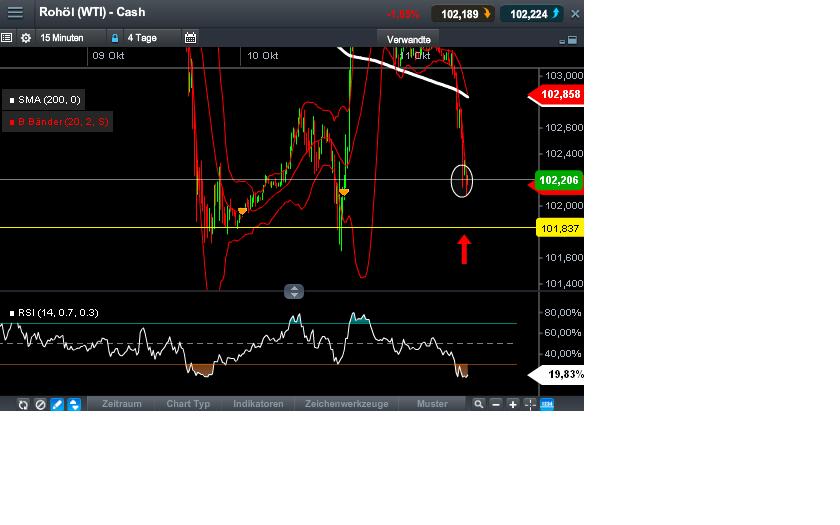This screenshot has width=840, height=525.
Task: Click the first orange marker near 10 Okt
Action: [x=242, y=211]
